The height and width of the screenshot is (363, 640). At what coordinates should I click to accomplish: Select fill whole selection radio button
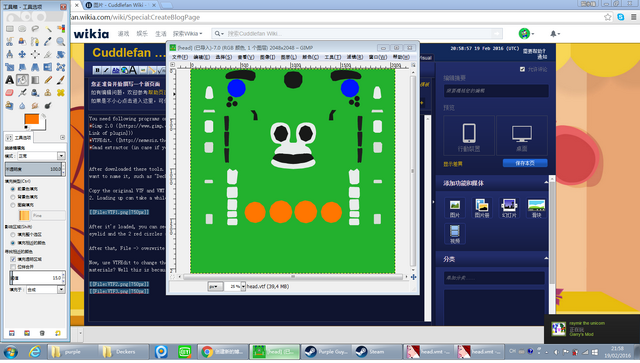pyautogui.click(x=13, y=234)
